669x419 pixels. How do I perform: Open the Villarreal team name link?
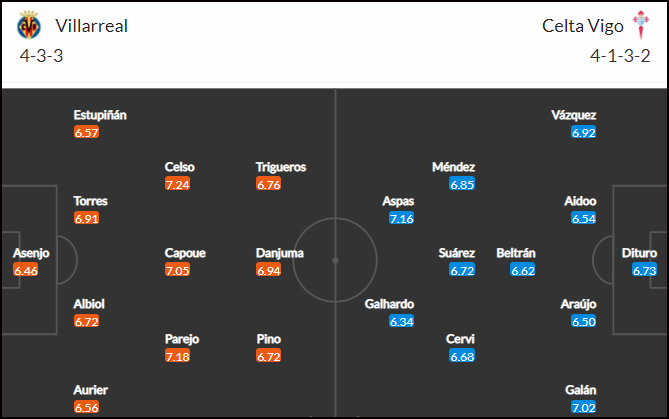point(92,26)
